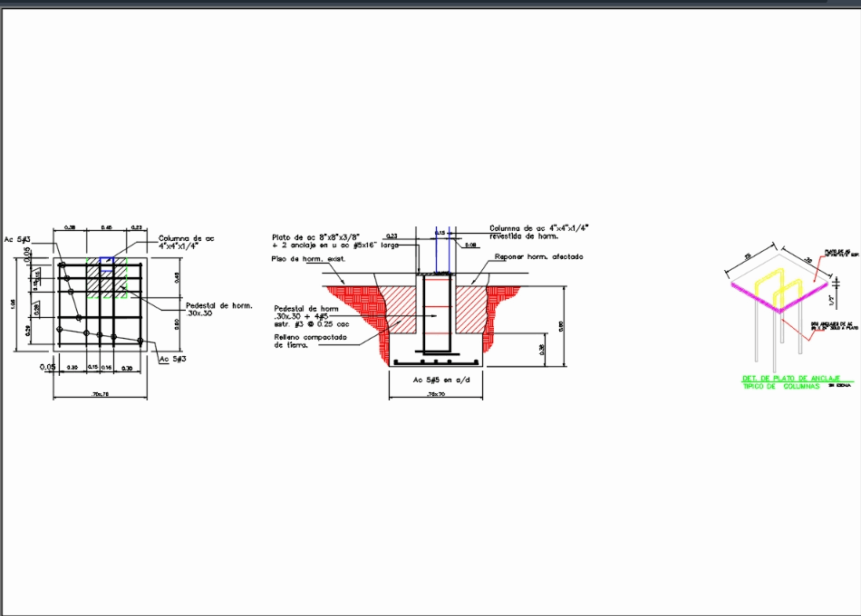Click the 'TIPICO DE COLUMNAS' underlined text
The height and width of the screenshot is (616, 861).
[781, 386]
